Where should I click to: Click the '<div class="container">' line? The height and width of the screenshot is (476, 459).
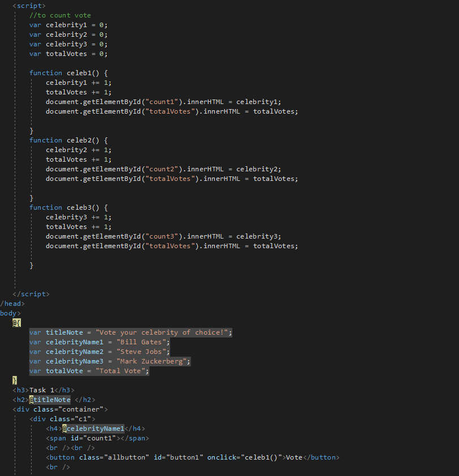[60, 409]
